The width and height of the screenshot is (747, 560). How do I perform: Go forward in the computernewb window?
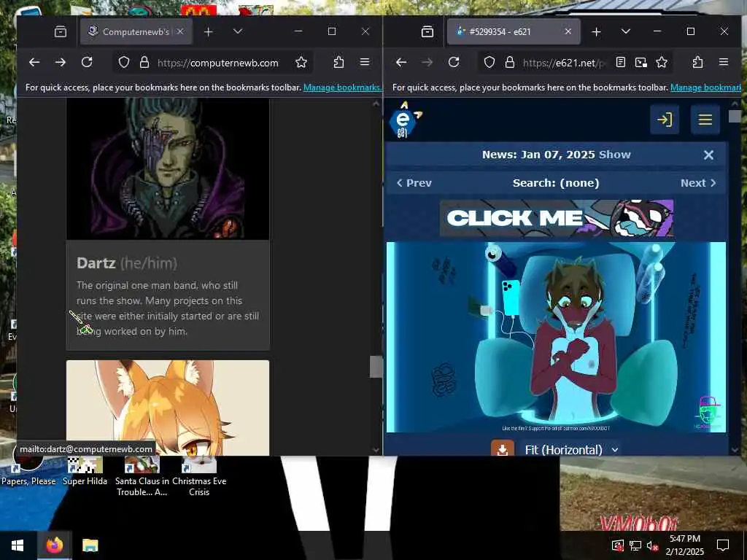(61, 63)
